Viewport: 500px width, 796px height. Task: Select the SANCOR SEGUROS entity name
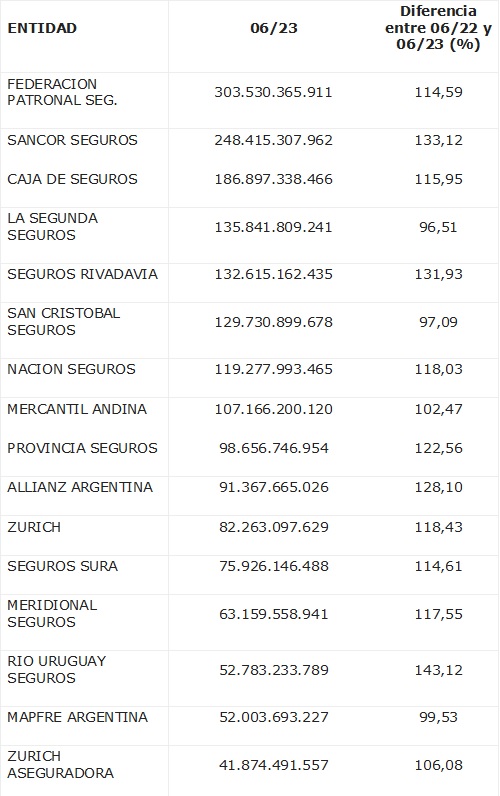click(73, 140)
